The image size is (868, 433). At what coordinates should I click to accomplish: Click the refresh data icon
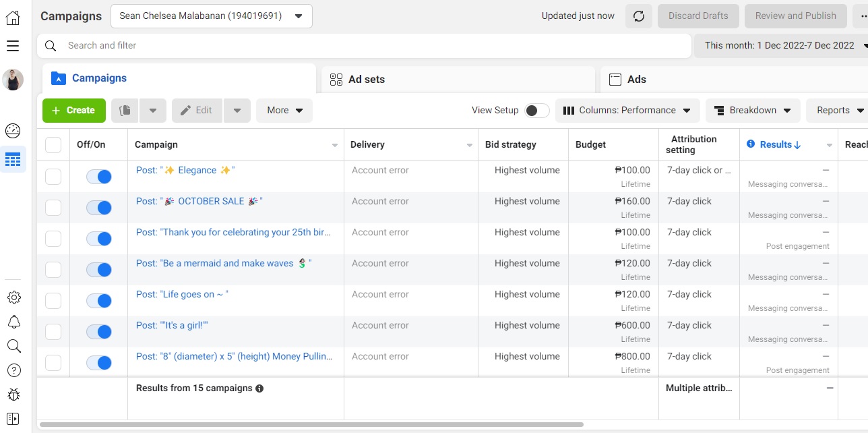click(x=639, y=16)
